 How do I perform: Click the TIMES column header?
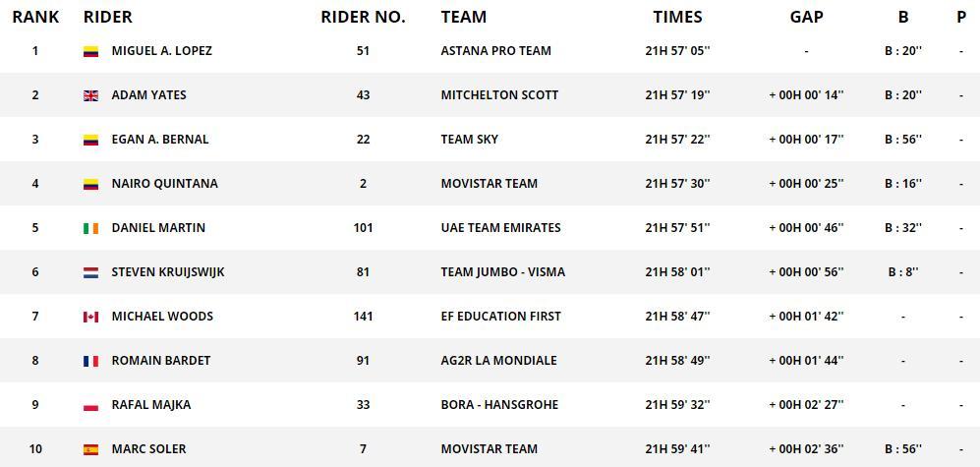tap(677, 17)
